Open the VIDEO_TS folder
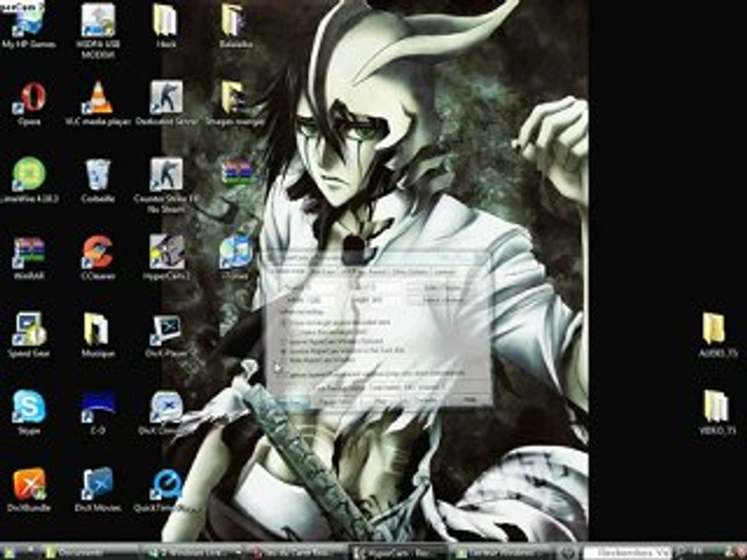This screenshot has height=560, width=747. tap(717, 412)
